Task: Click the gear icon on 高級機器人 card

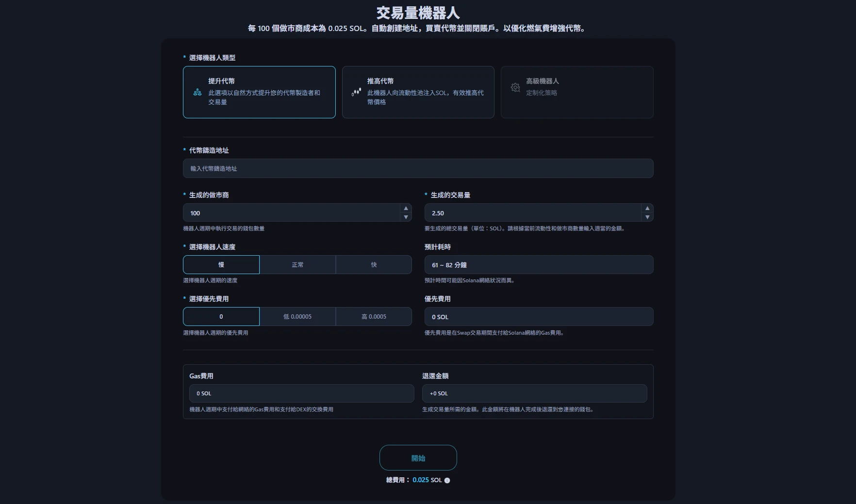Action: click(515, 87)
